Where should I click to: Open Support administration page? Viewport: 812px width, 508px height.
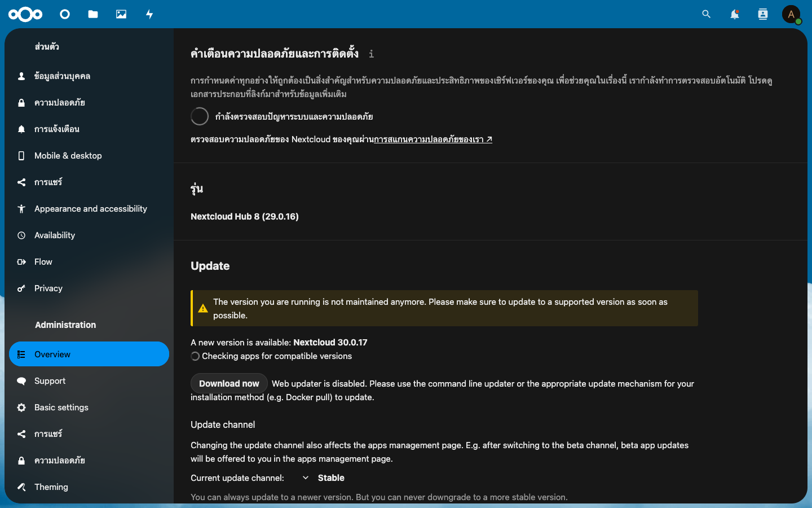coord(89,381)
